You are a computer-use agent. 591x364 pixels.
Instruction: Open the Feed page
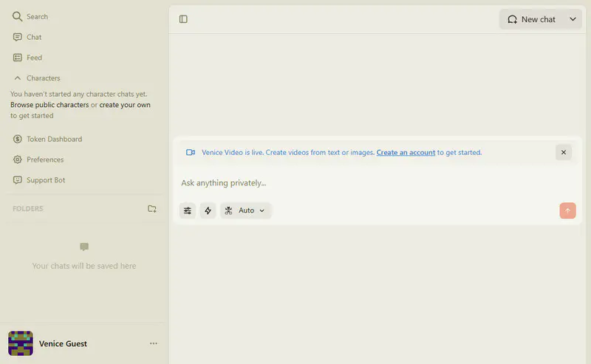click(x=34, y=58)
